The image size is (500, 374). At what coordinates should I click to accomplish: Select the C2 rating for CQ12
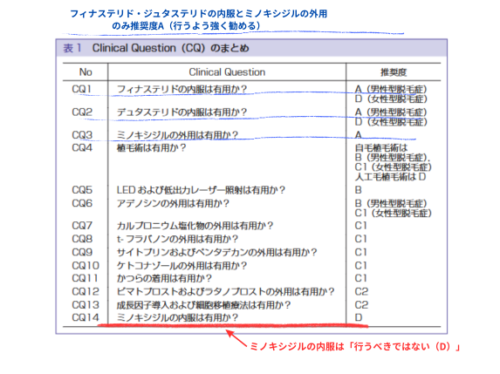pos(361,292)
